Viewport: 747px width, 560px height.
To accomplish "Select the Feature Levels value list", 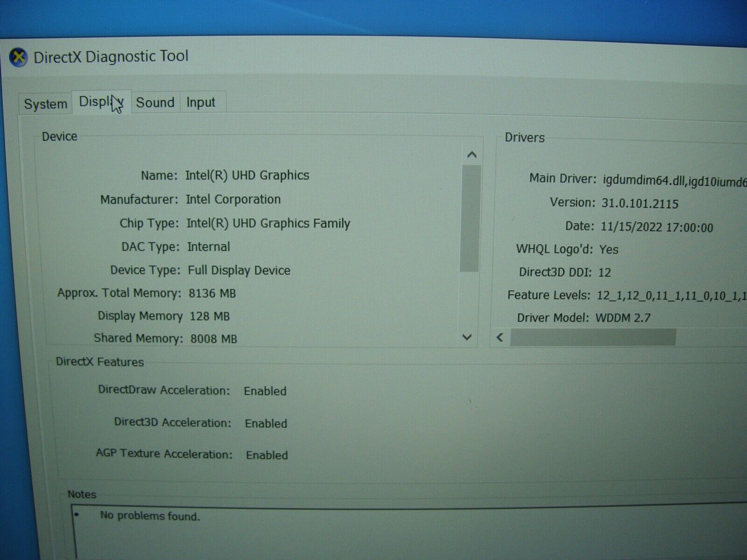I will [x=671, y=295].
